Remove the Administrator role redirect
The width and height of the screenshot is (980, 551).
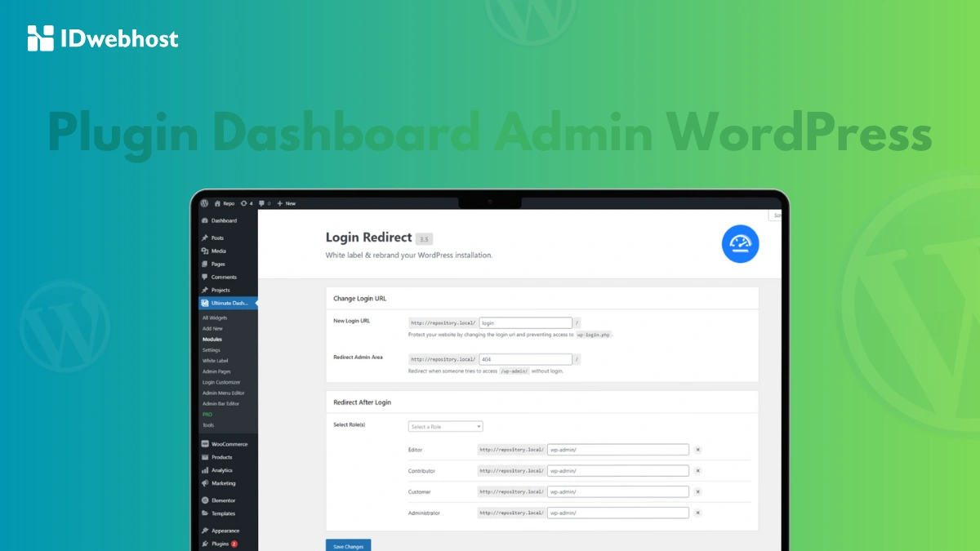(x=698, y=513)
